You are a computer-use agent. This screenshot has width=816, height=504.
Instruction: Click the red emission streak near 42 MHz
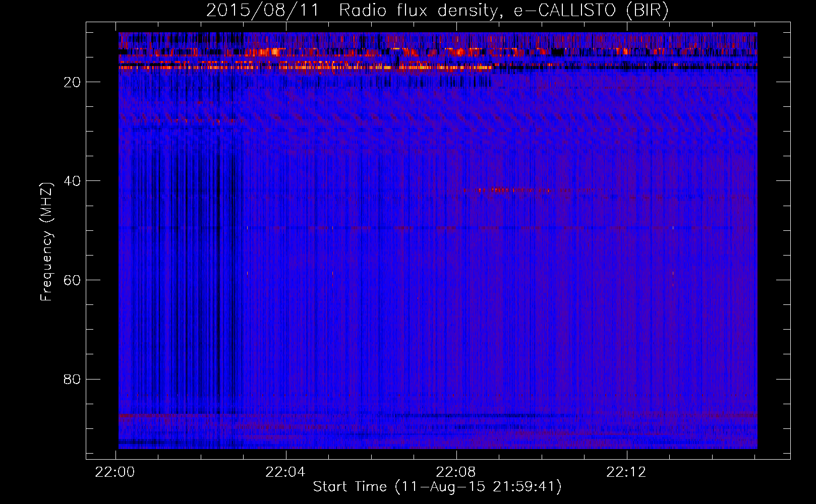coord(504,190)
